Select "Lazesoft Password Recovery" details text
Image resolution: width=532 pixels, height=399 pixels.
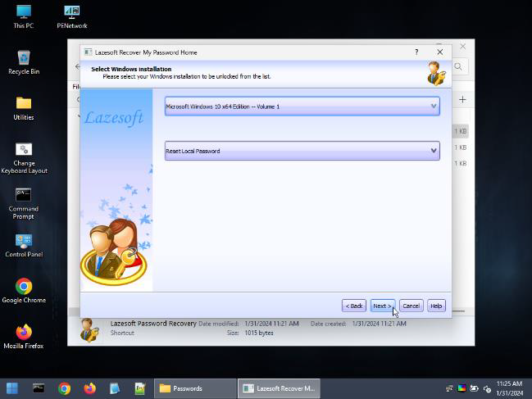(x=153, y=324)
